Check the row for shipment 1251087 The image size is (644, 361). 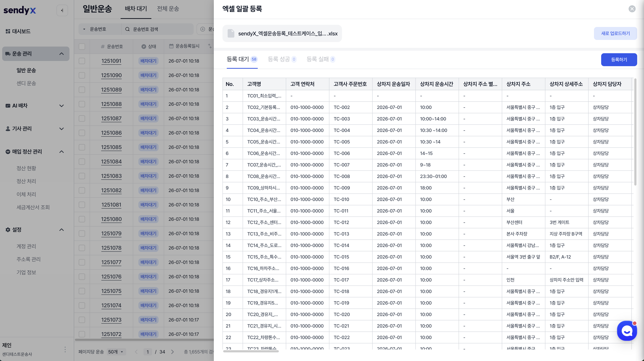click(x=82, y=118)
